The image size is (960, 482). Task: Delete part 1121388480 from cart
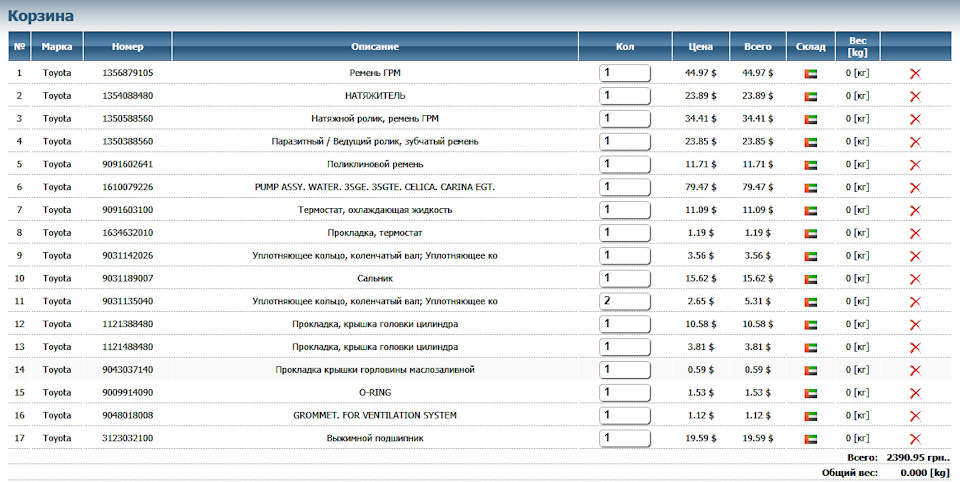click(x=915, y=325)
